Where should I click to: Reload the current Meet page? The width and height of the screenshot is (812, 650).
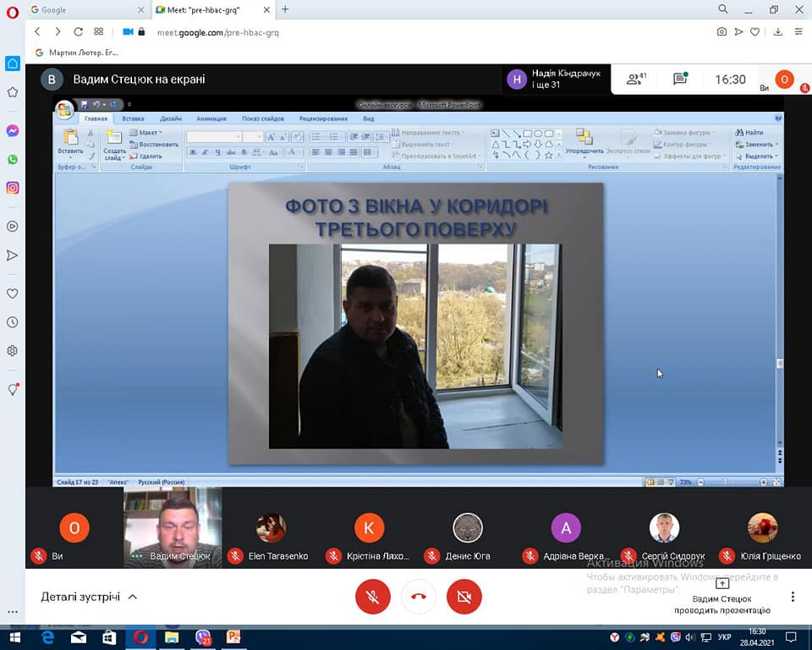point(78,32)
